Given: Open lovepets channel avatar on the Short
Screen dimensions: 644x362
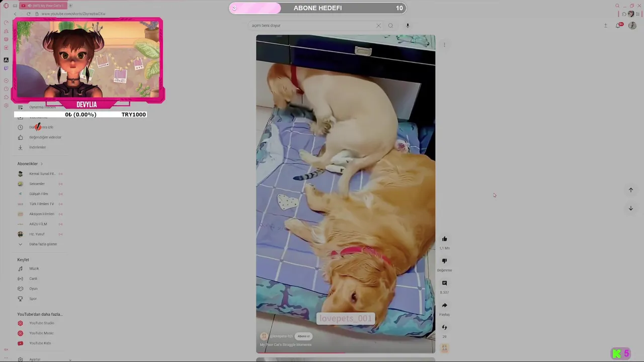Looking at the screenshot, I should (x=264, y=336).
